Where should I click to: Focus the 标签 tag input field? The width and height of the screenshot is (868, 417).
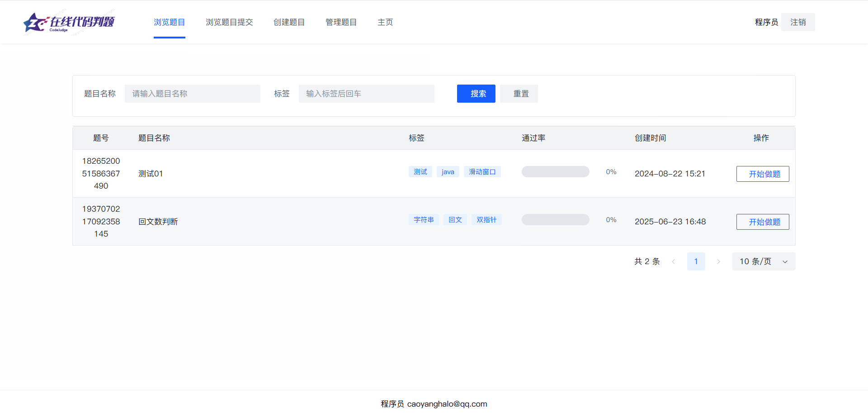(367, 94)
